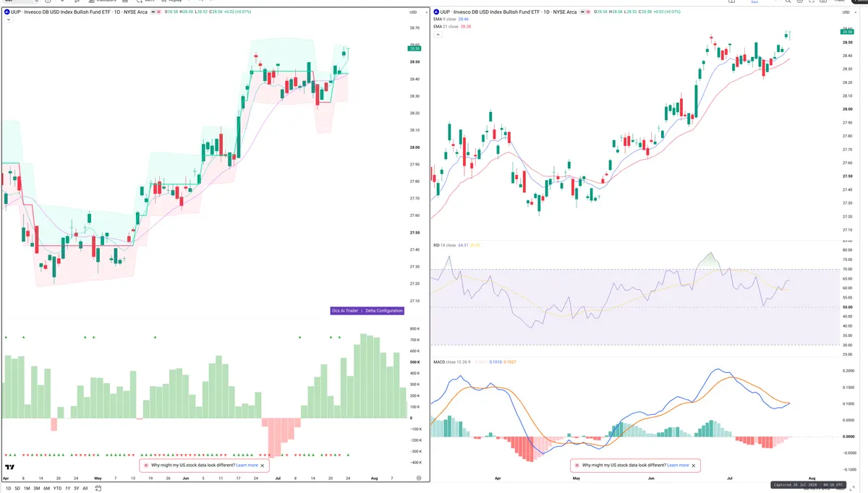868x493 pixels.
Task: Open Learn more link in left chart banner
Action: (247, 466)
